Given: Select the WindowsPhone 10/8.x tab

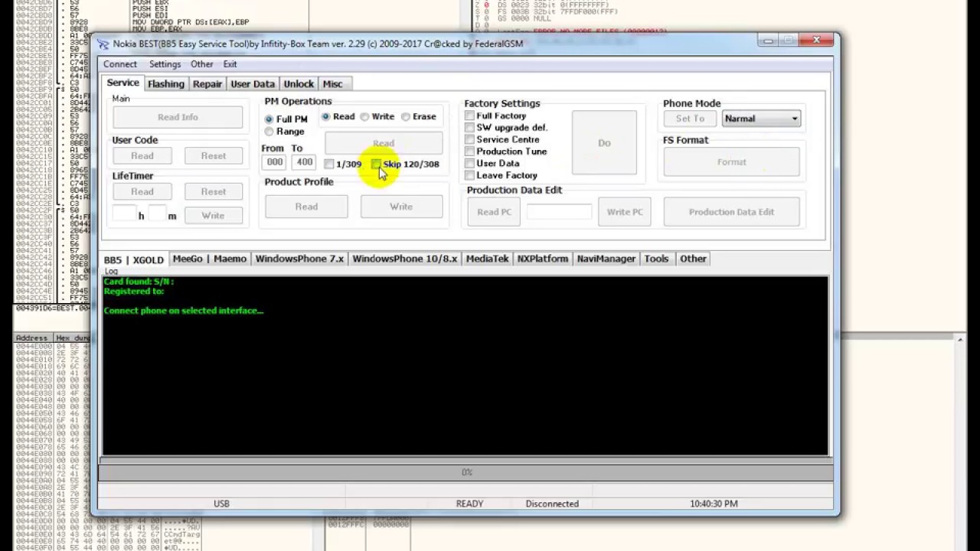Looking at the screenshot, I should (x=405, y=259).
